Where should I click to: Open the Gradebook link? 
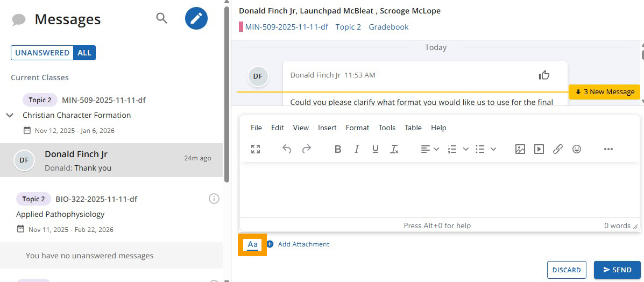click(x=388, y=27)
